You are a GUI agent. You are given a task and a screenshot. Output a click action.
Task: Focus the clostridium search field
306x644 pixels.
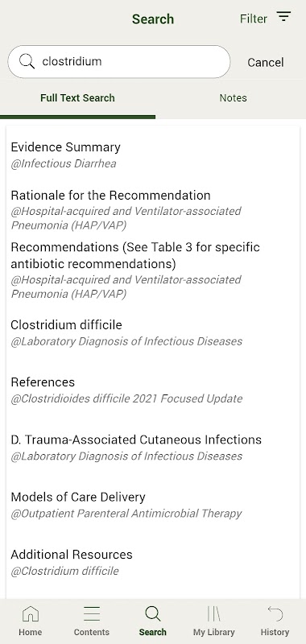118,62
